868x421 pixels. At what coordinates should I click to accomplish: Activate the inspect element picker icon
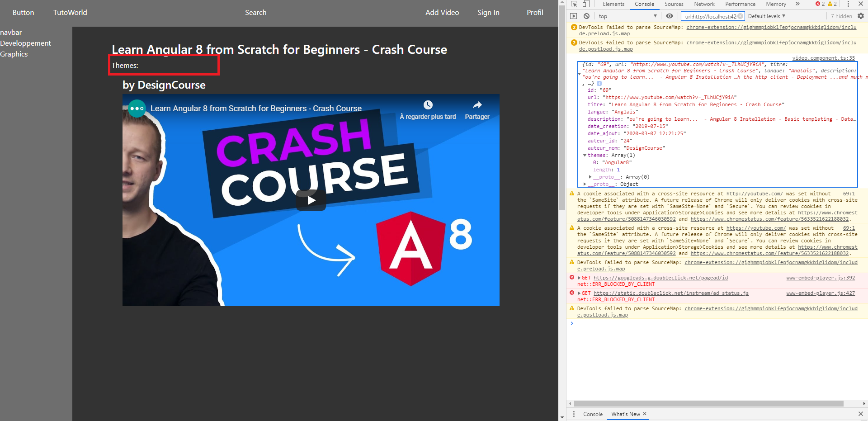point(574,4)
